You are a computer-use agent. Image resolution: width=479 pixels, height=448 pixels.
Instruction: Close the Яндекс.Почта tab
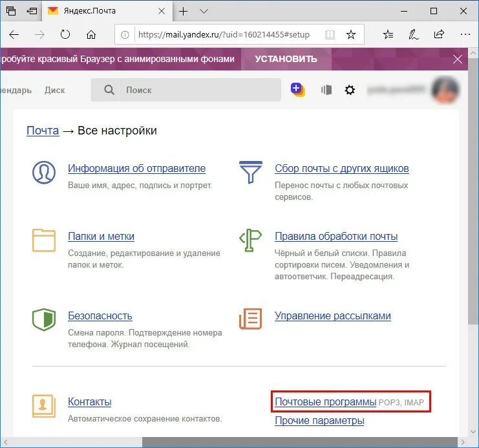[x=162, y=11]
